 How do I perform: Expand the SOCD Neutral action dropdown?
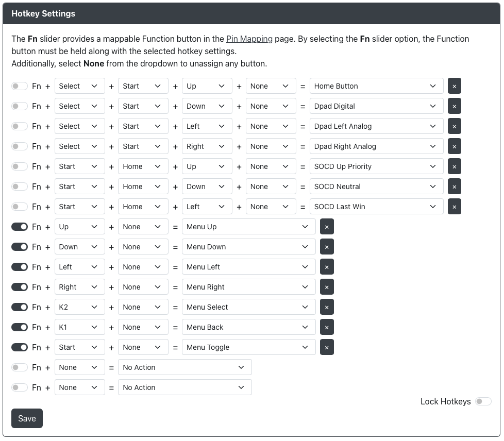[x=376, y=186]
